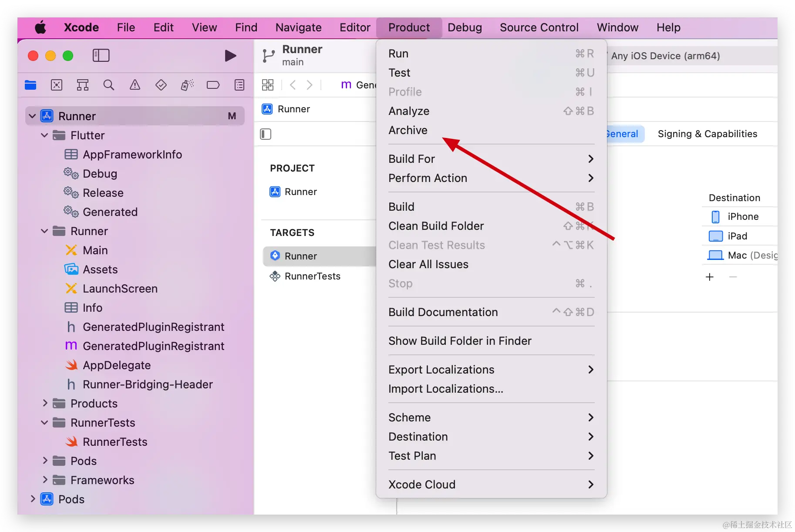Select the RunnerTests target

coord(312,276)
